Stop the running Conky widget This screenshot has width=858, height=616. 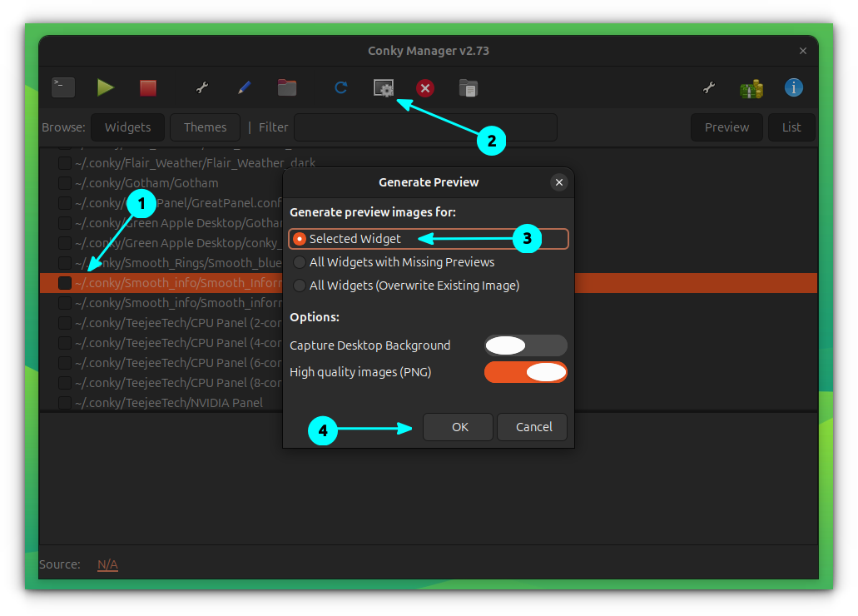click(148, 87)
